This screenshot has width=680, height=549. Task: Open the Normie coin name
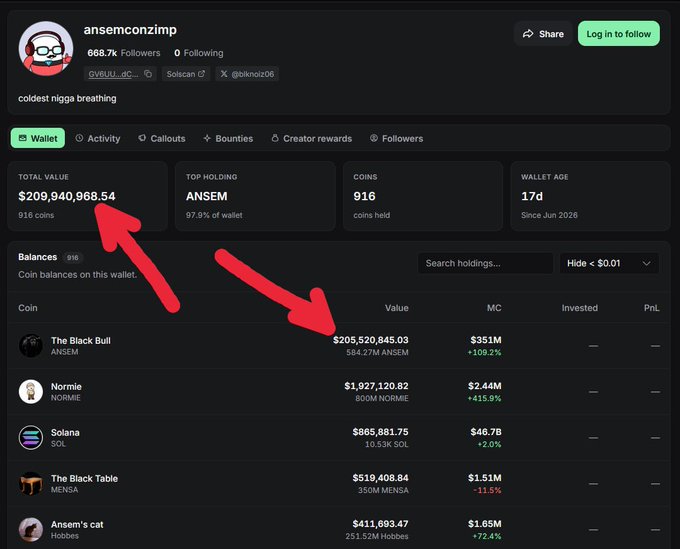[66, 387]
